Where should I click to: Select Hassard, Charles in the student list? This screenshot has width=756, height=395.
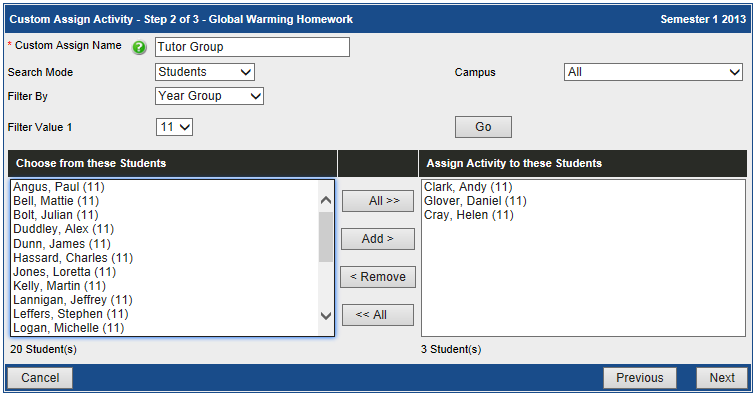[x=73, y=258]
